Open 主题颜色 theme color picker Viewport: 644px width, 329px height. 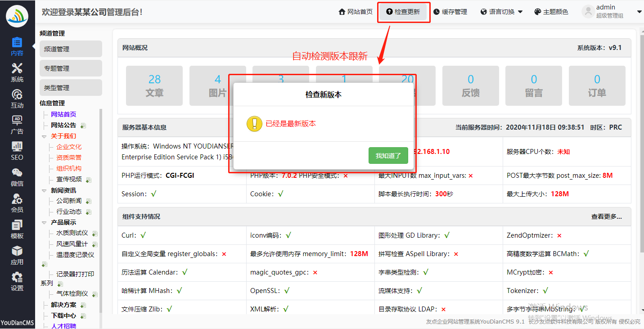551,12
